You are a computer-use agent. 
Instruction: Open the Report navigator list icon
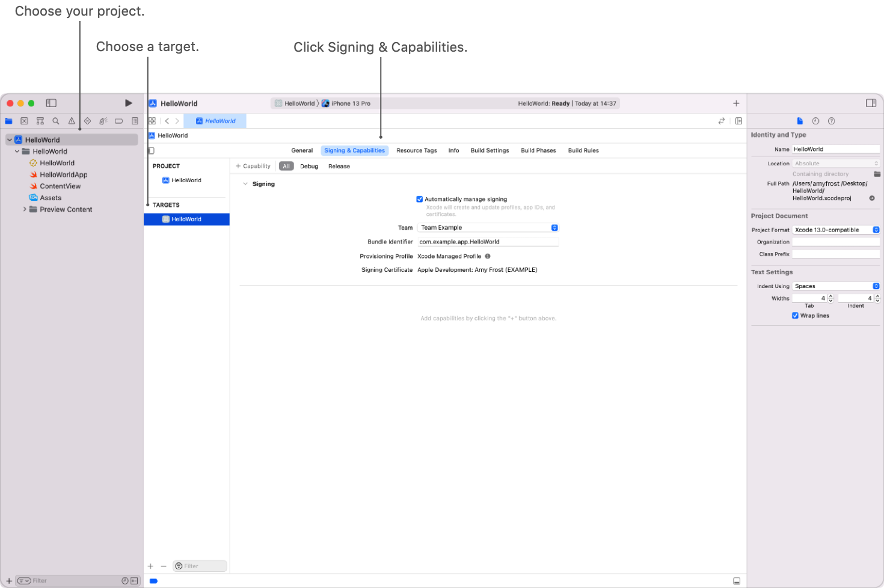[x=135, y=120]
